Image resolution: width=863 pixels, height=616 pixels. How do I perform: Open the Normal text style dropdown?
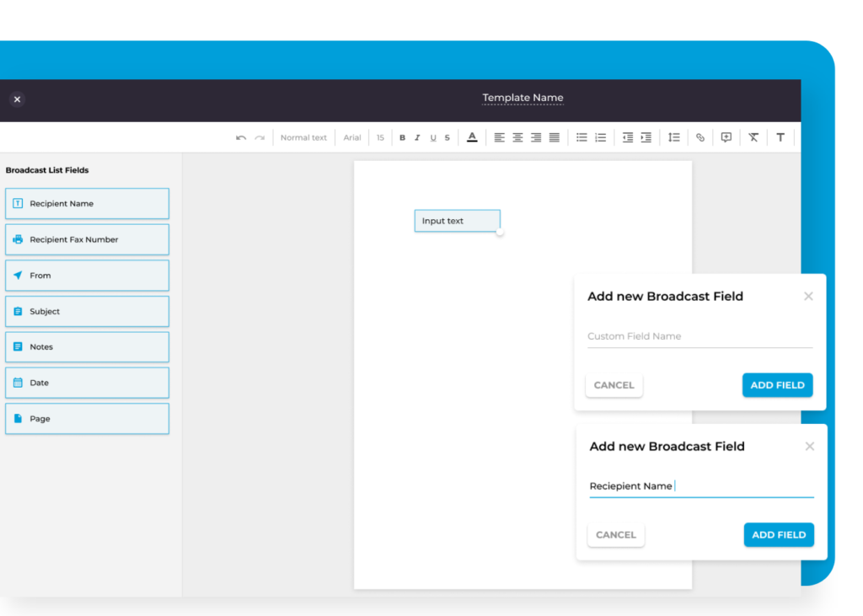[x=303, y=137]
